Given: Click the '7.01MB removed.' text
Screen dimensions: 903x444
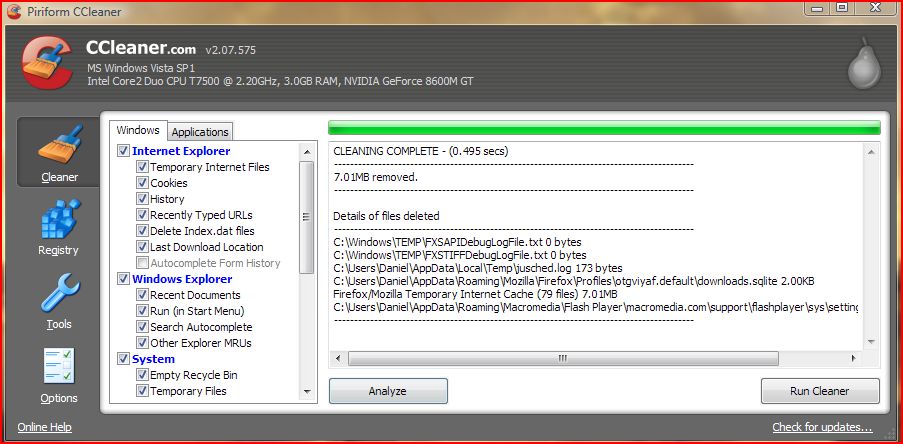Looking at the screenshot, I should (375, 177).
